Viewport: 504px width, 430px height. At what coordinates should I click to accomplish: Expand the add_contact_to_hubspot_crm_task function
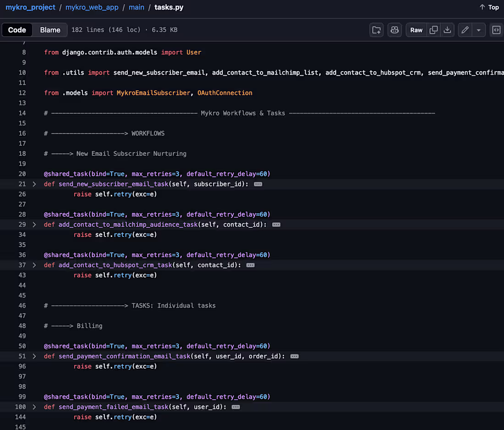click(x=34, y=265)
